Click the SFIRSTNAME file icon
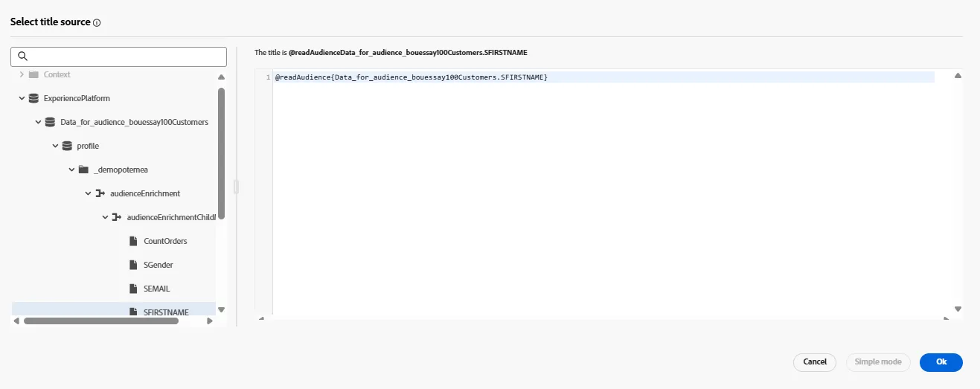Image resolution: width=980 pixels, height=389 pixels. (133, 312)
